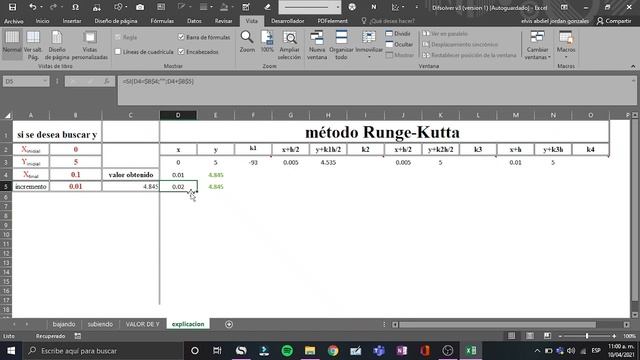This screenshot has height=360, width=640.
Task: Click the zoom in plus button
Action: (x=614, y=336)
